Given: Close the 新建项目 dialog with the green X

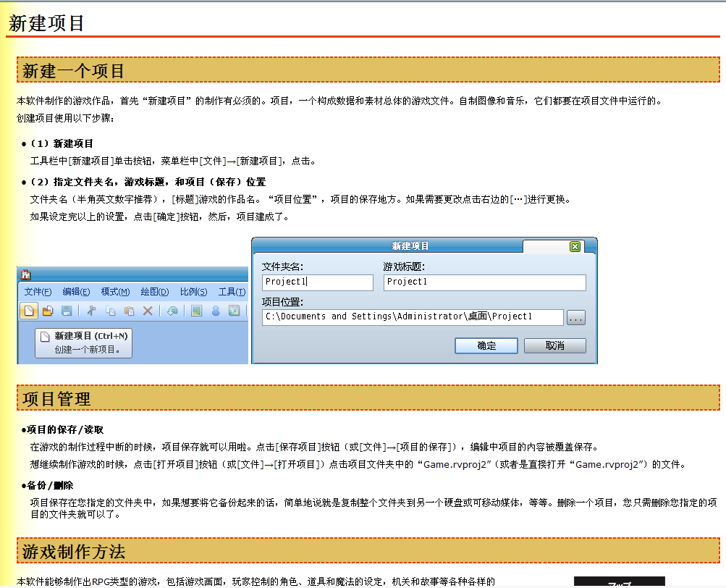Looking at the screenshot, I should 575,246.
